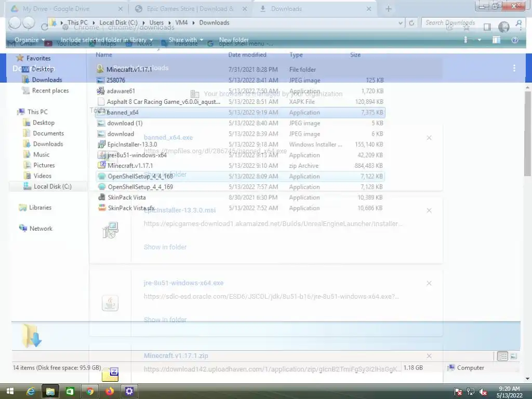532x399 pixels.
Task: Open the Windows Start button
Action: pos(10,391)
